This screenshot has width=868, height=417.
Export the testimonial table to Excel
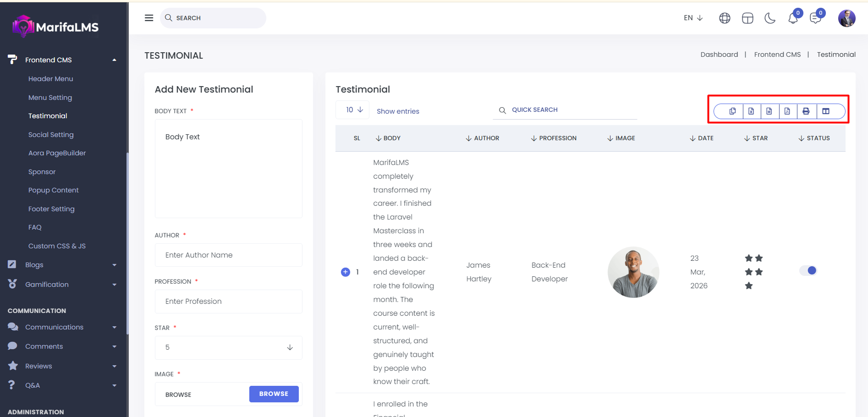(751, 111)
